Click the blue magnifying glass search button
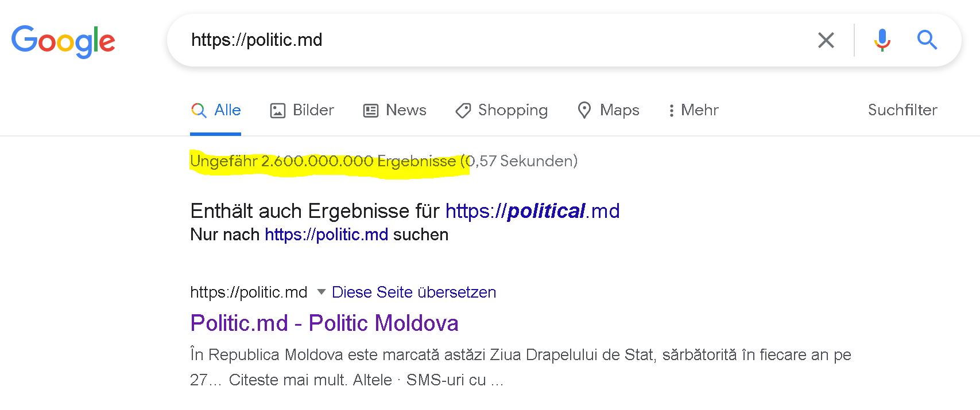Image resolution: width=980 pixels, height=410 pixels. point(927,40)
